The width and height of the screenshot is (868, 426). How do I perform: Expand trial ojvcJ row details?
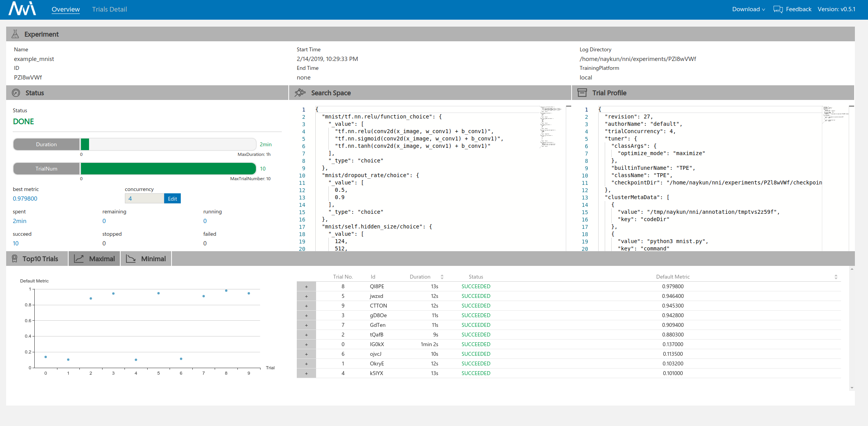pos(306,354)
